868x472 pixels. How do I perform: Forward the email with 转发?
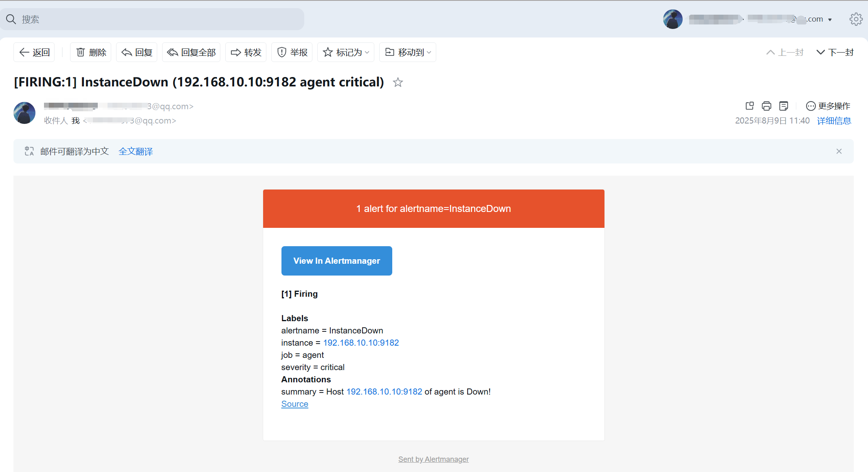(x=246, y=52)
